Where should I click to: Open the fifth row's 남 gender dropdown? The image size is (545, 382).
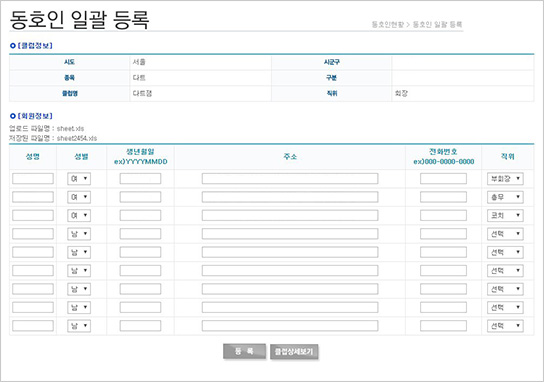tap(79, 252)
